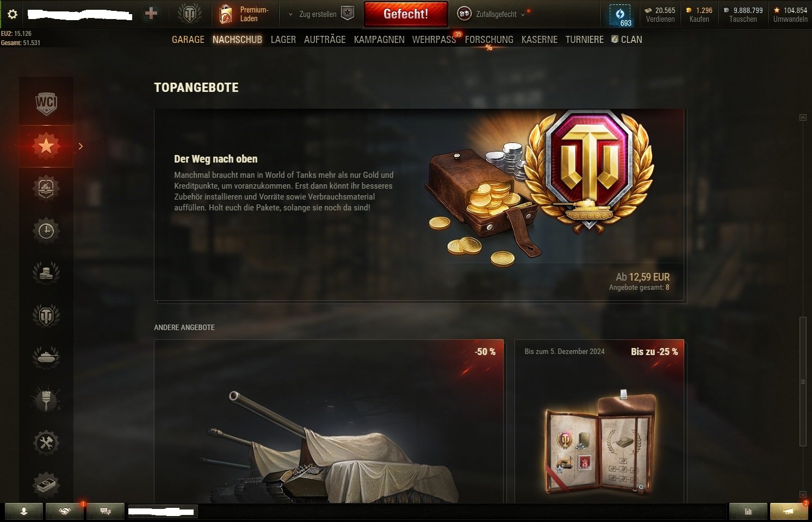This screenshot has width=812, height=522.
Task: Open the Premium-Laden shop
Action: pyautogui.click(x=245, y=14)
